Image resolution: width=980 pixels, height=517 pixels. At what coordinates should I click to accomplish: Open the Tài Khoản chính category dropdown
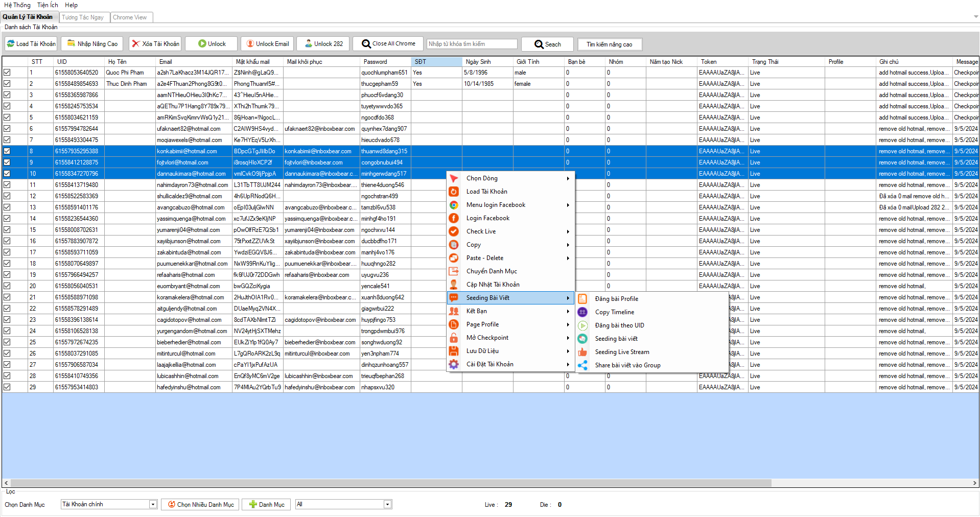point(153,505)
